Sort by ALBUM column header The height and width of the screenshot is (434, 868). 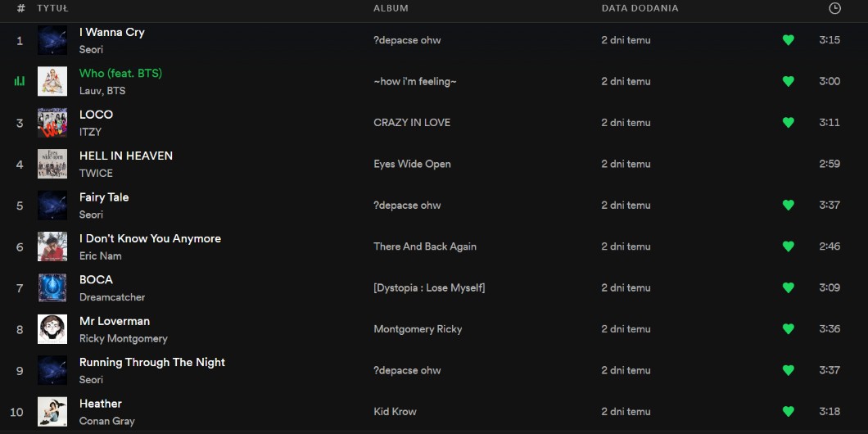tap(391, 8)
